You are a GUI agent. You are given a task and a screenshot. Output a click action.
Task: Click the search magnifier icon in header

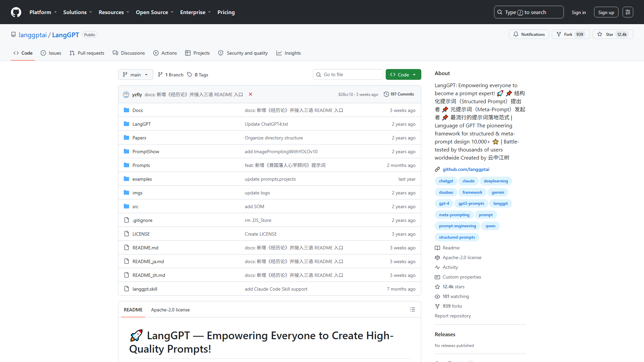click(x=500, y=12)
